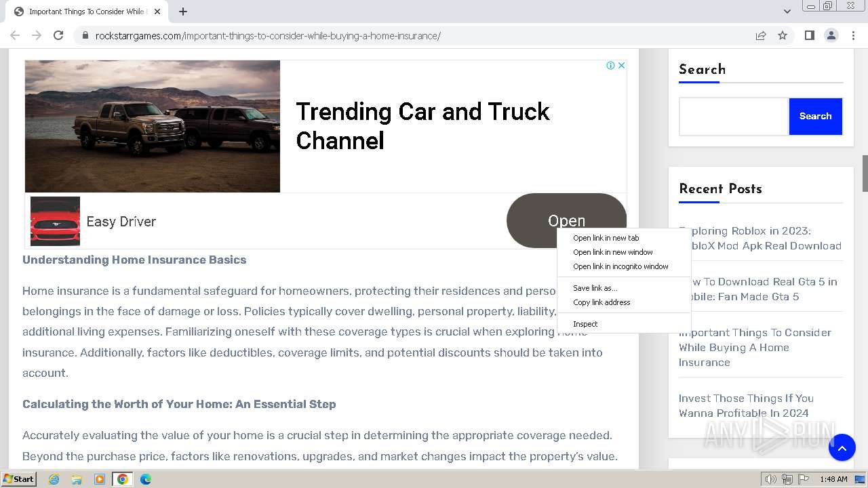The height and width of the screenshot is (488, 868).
Task: Click the 1:48 AM system clock
Action: coord(833,479)
